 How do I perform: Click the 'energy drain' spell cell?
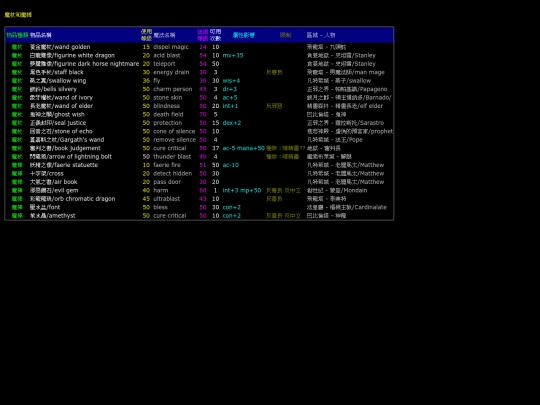(x=171, y=72)
